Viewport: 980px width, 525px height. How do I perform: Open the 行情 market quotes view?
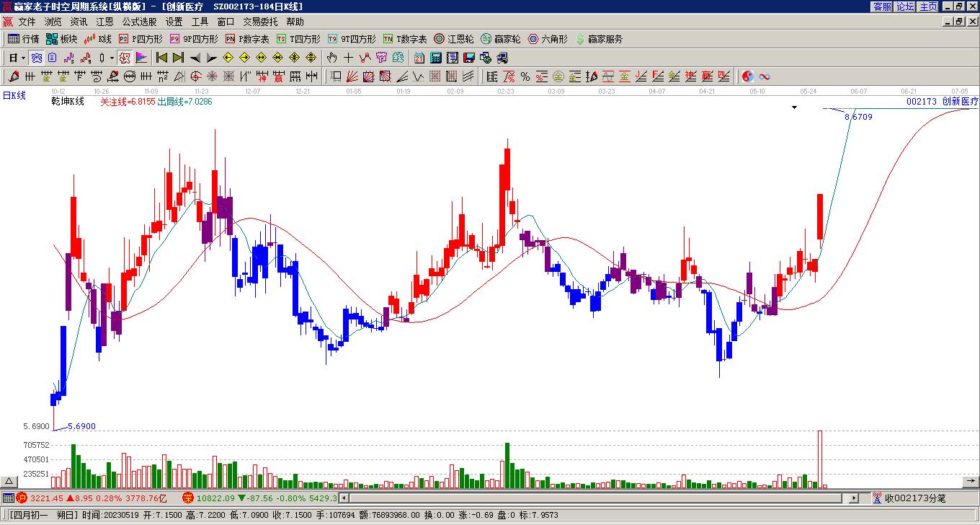coord(24,39)
